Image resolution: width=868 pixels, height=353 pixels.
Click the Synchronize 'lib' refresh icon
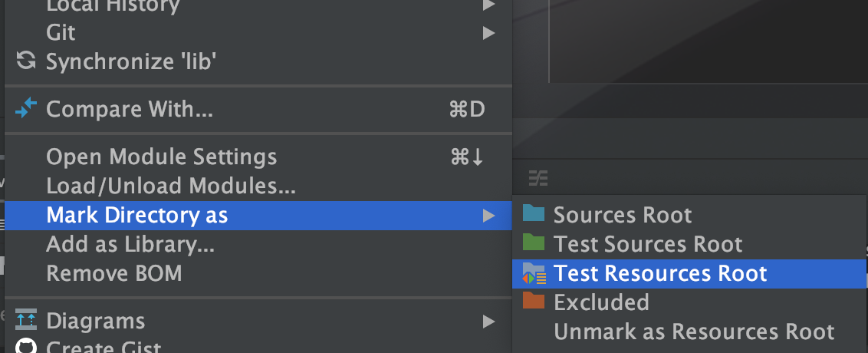click(x=26, y=61)
